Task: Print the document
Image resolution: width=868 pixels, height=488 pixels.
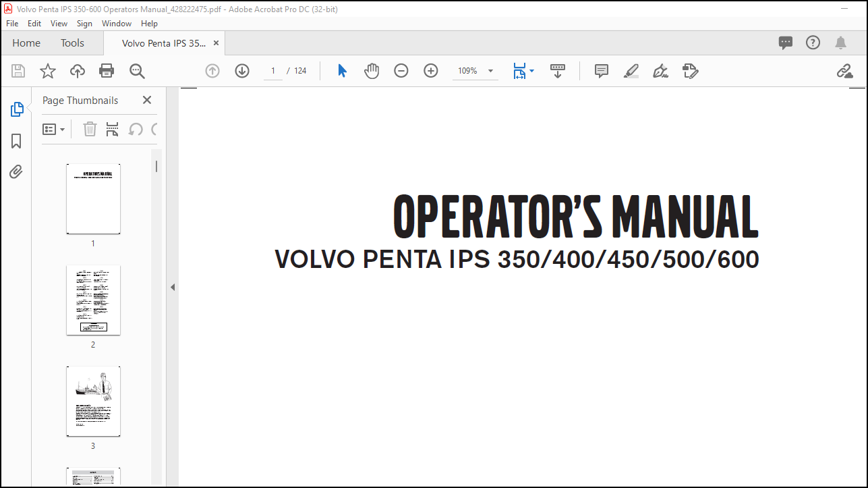Action: (107, 71)
